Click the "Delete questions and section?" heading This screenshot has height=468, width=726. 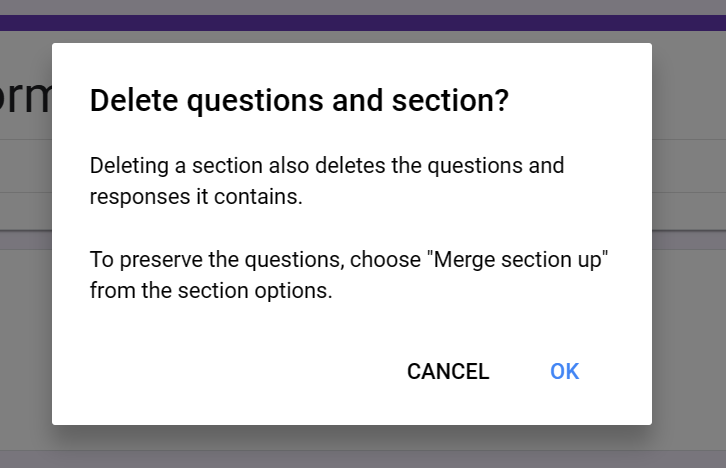(x=299, y=101)
